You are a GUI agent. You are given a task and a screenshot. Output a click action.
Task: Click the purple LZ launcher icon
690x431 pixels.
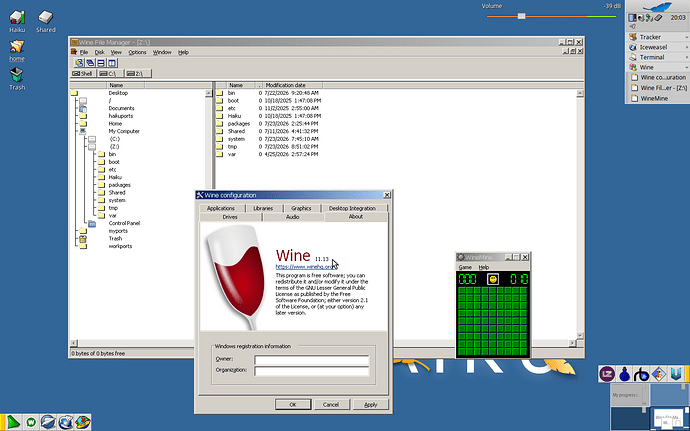pyautogui.click(x=607, y=374)
